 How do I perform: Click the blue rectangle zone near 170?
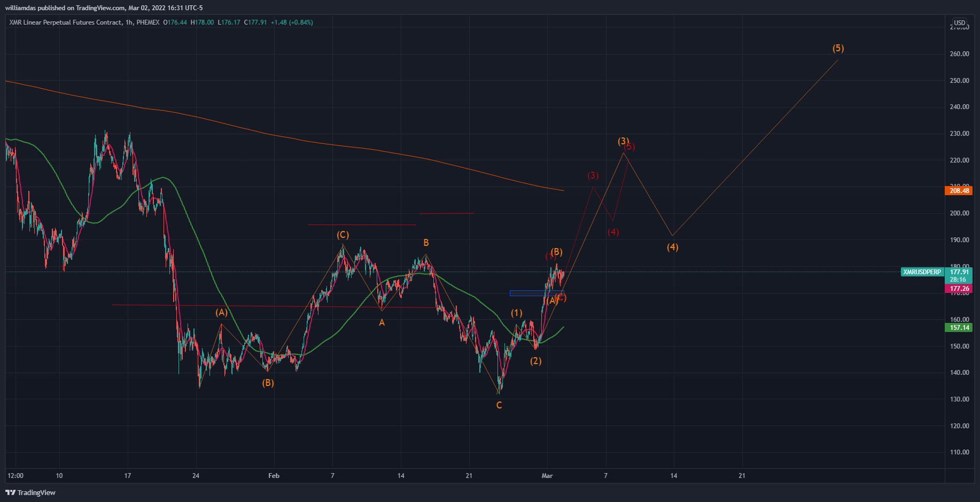click(x=536, y=293)
